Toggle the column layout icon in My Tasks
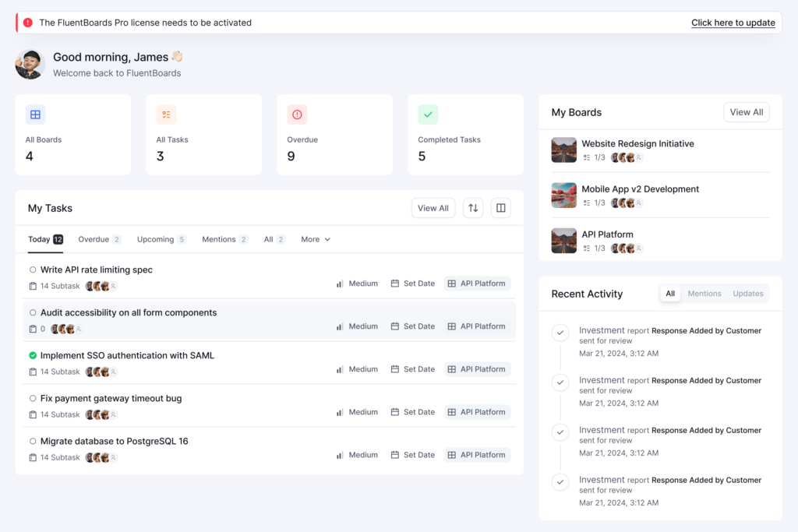Image resolution: width=798 pixels, height=532 pixels. 501,208
